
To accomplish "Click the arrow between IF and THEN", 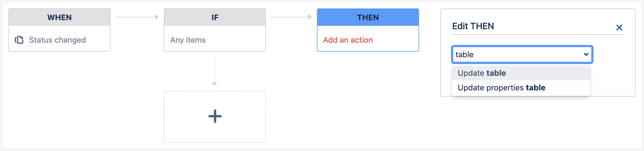I will click(x=291, y=17).
